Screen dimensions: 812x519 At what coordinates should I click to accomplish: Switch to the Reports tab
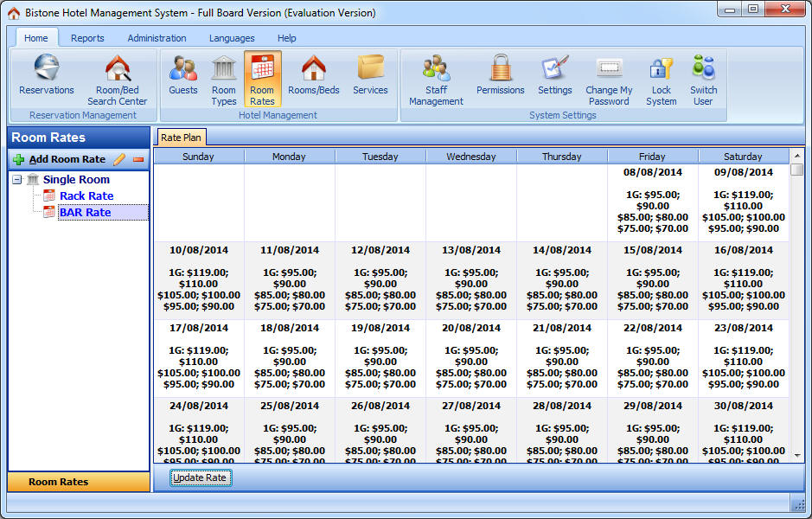pos(87,38)
